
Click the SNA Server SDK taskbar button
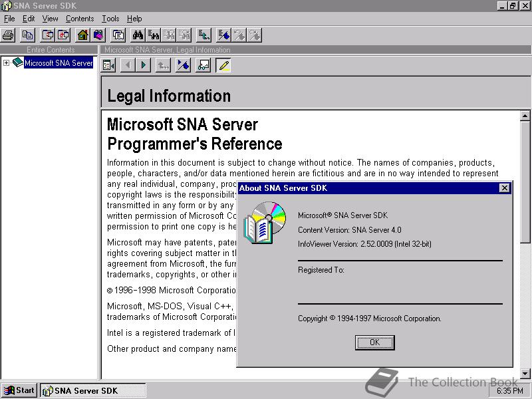93,390
